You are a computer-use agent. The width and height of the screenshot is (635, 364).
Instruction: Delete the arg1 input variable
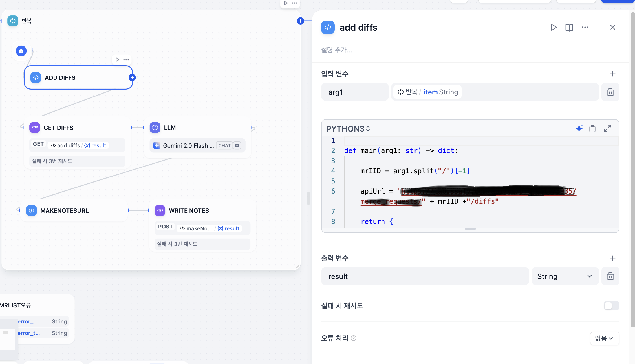click(610, 92)
